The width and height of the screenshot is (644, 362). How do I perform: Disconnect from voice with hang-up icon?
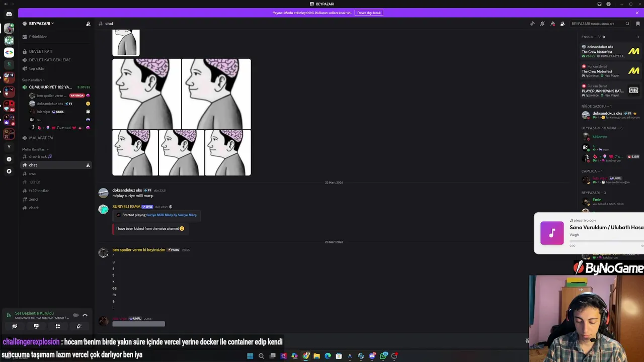(85, 315)
